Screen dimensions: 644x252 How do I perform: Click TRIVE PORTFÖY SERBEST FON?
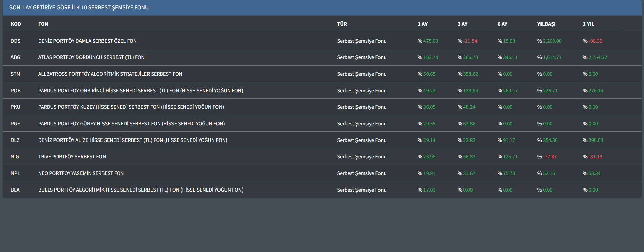coord(72,157)
